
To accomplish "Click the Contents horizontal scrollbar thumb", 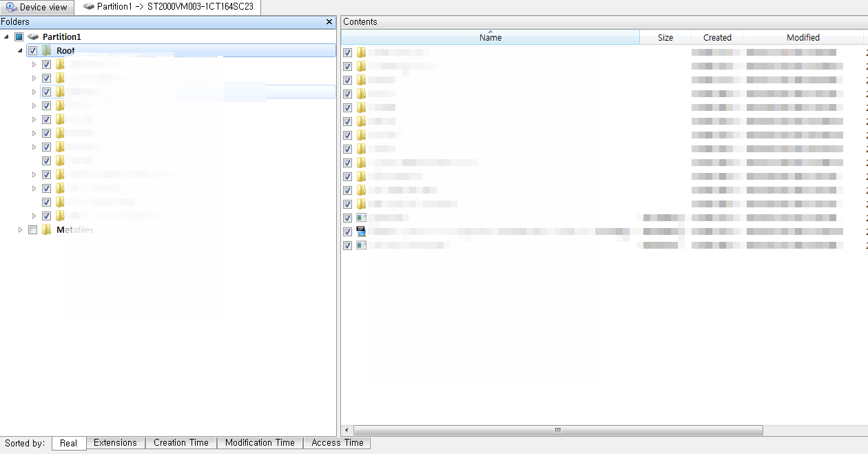I will tap(558, 430).
